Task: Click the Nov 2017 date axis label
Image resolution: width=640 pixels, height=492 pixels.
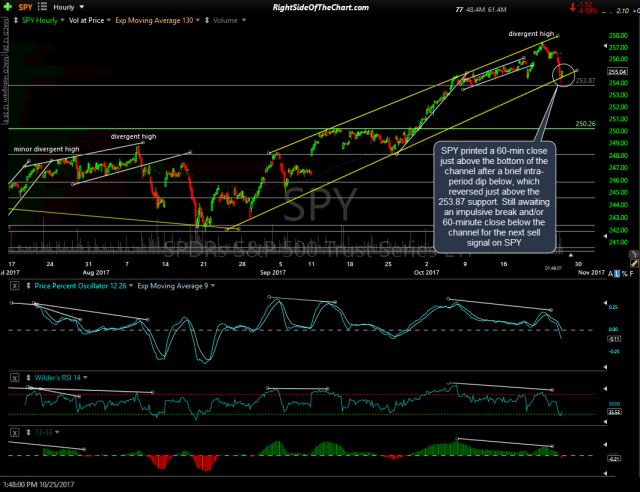Action: coord(591,272)
